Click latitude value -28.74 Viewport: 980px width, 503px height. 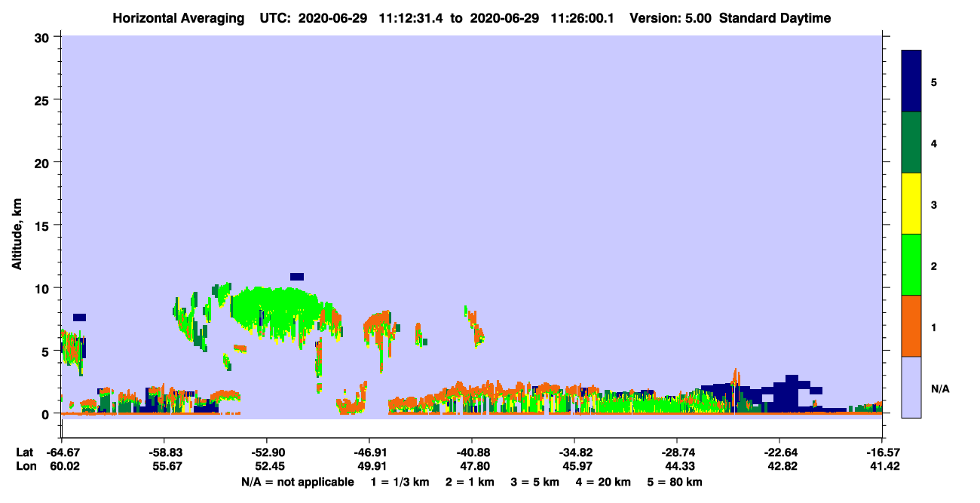(677, 452)
